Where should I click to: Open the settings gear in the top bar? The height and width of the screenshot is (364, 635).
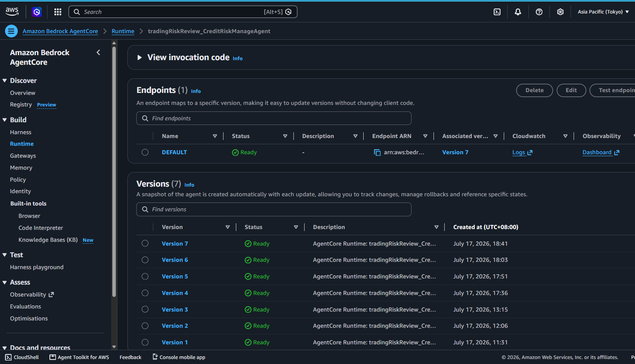[x=560, y=12]
